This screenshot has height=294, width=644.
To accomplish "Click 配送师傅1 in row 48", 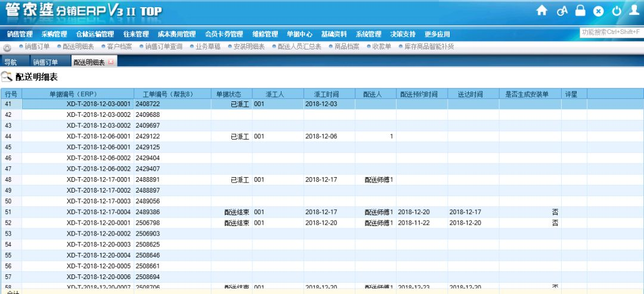I will tap(379, 180).
